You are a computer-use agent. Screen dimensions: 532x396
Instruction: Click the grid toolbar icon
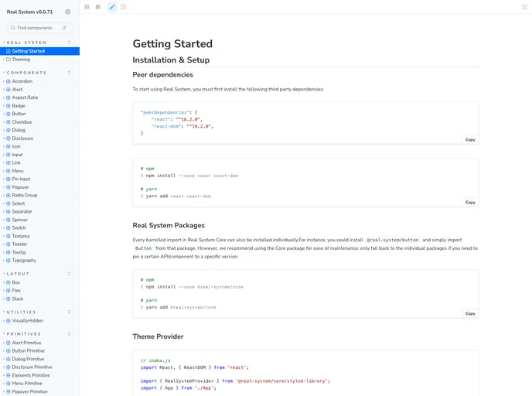(x=98, y=7)
